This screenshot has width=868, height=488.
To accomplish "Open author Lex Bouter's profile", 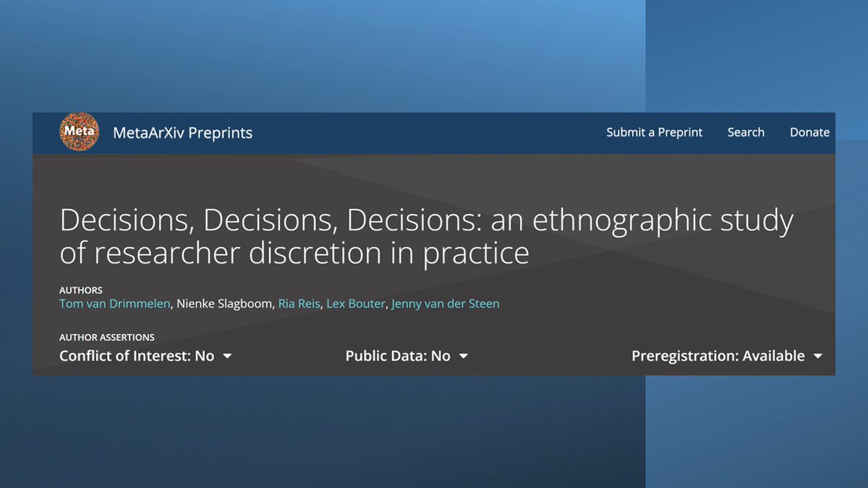I will 355,304.
